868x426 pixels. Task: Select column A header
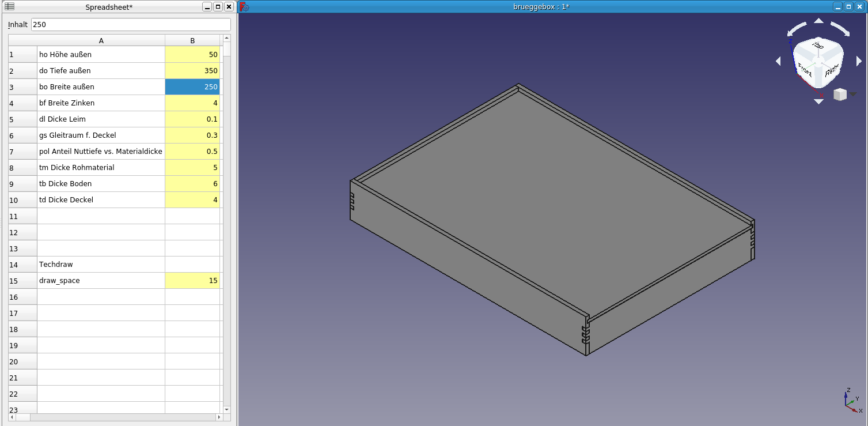click(x=101, y=40)
